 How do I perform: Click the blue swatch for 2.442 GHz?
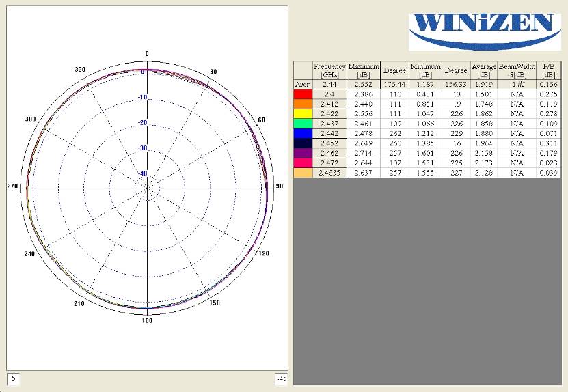[303, 133]
